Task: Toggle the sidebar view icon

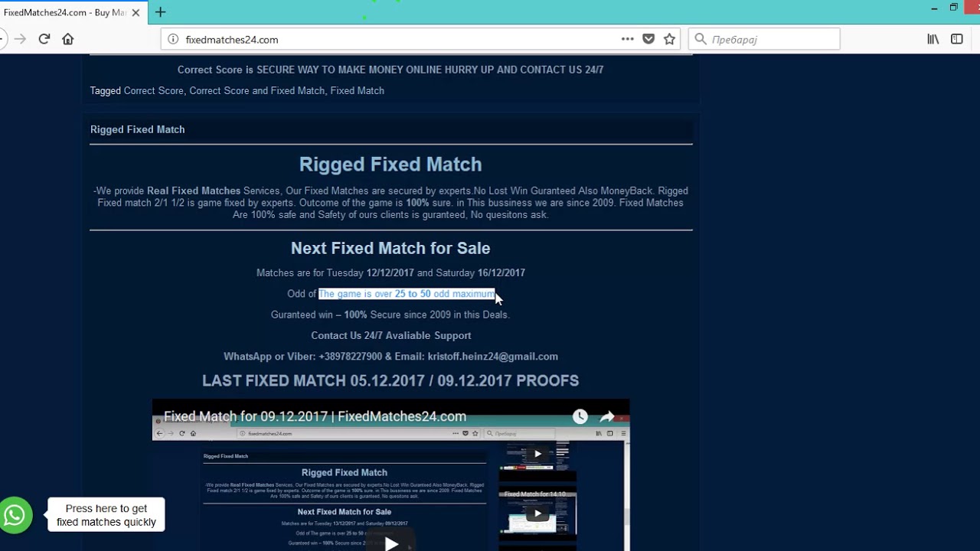Action: pyautogui.click(x=957, y=39)
